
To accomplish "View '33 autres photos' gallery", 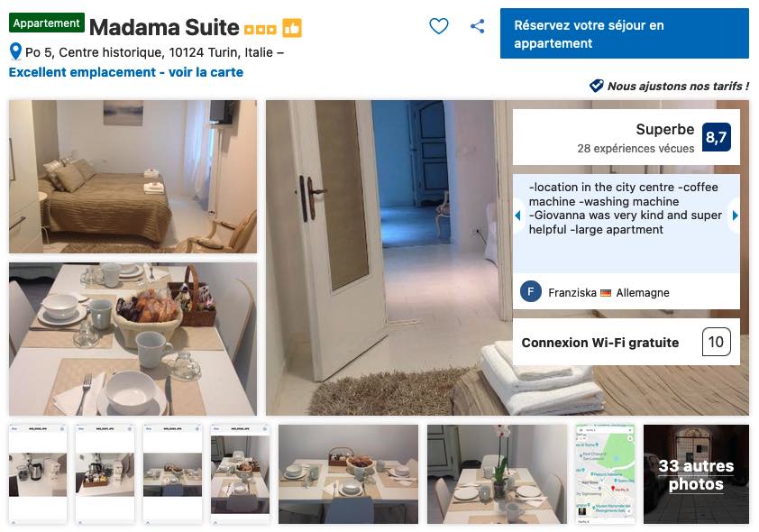I will (x=696, y=474).
